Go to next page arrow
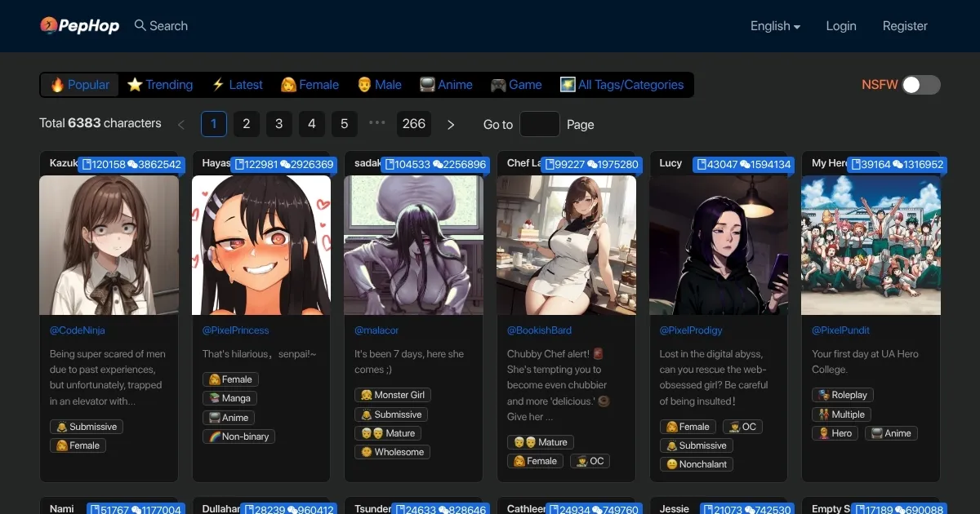Viewport: 980px width, 514px height. [x=451, y=124]
